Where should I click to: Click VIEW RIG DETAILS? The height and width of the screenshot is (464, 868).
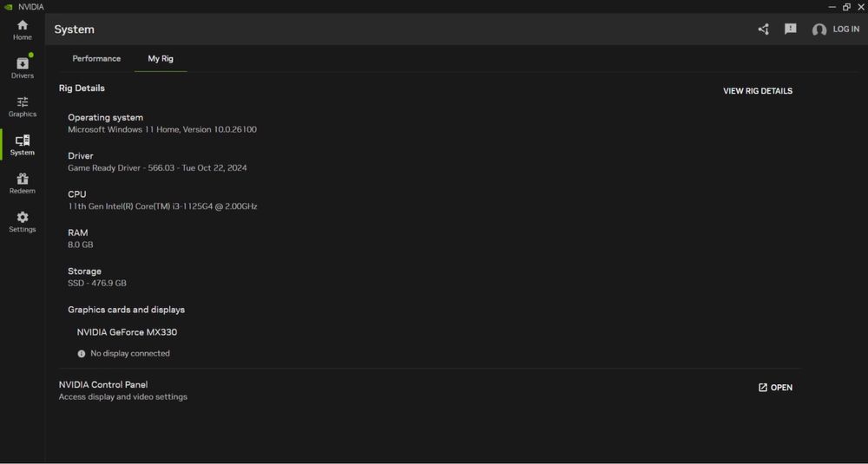pos(757,91)
